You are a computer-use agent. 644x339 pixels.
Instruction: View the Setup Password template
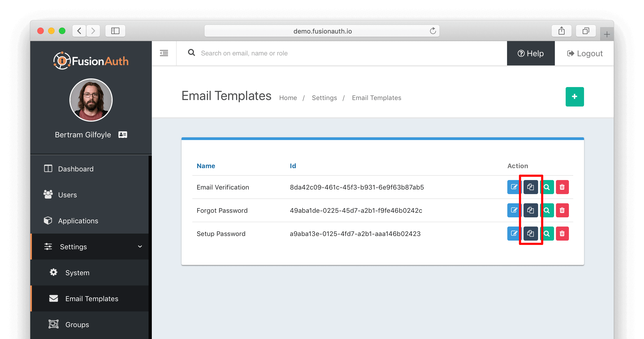point(547,234)
